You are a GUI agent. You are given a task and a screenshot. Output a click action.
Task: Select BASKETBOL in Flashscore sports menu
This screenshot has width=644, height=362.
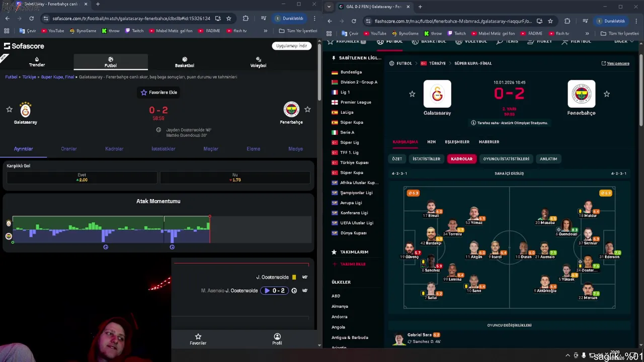point(429,41)
